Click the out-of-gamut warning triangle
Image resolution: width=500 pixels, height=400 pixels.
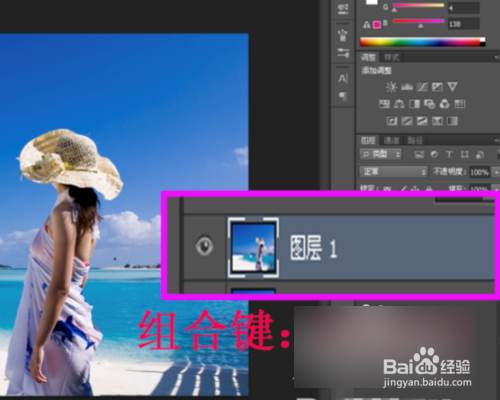pos(366,25)
